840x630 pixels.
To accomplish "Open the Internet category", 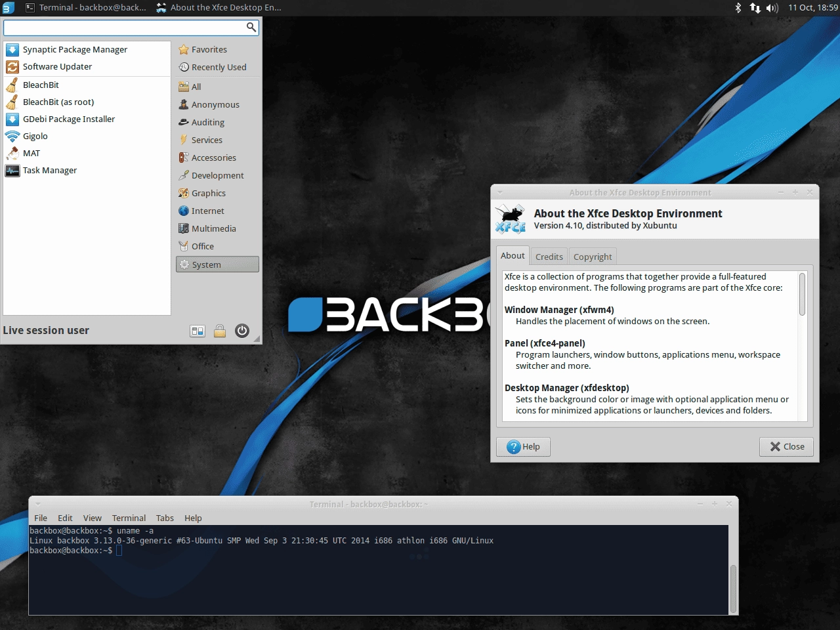I will pyautogui.click(x=217, y=211).
